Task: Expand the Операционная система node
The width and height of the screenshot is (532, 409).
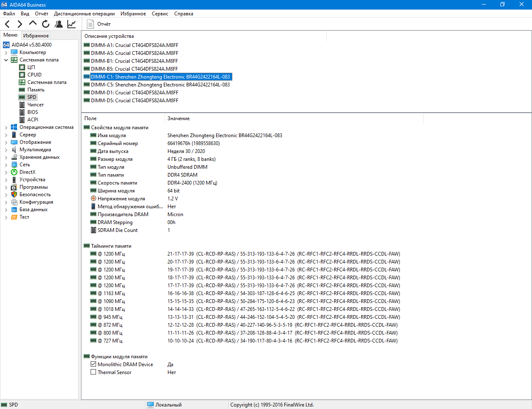Action: tap(6, 127)
